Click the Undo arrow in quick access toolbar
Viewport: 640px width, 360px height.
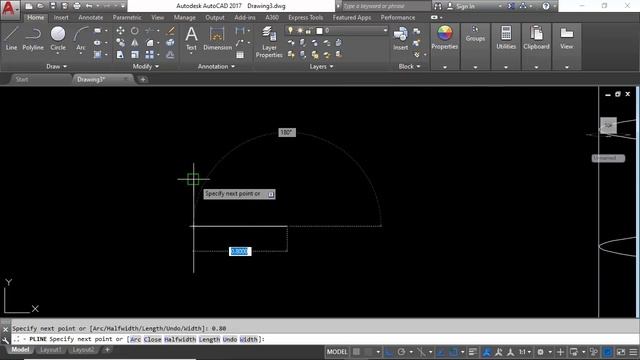pos(89,6)
